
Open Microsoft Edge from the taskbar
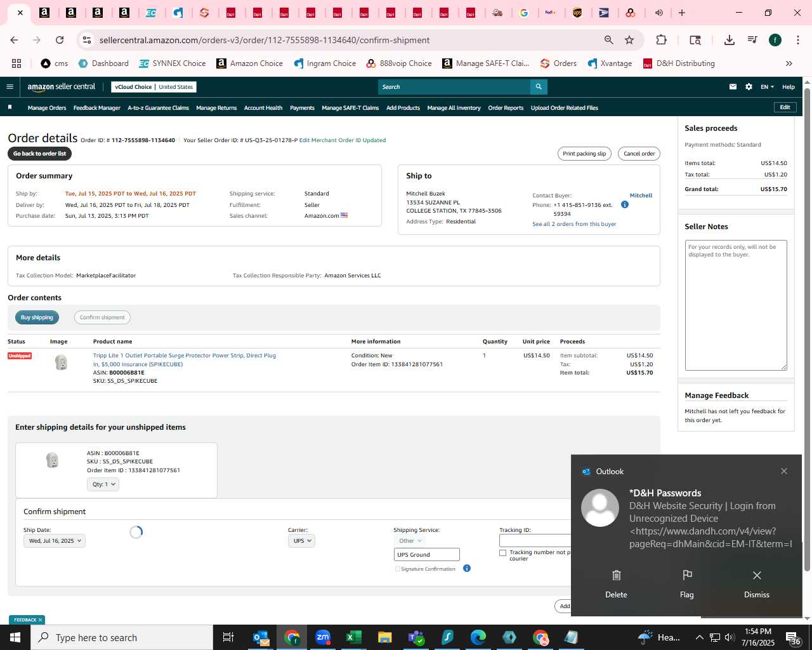[x=478, y=637]
